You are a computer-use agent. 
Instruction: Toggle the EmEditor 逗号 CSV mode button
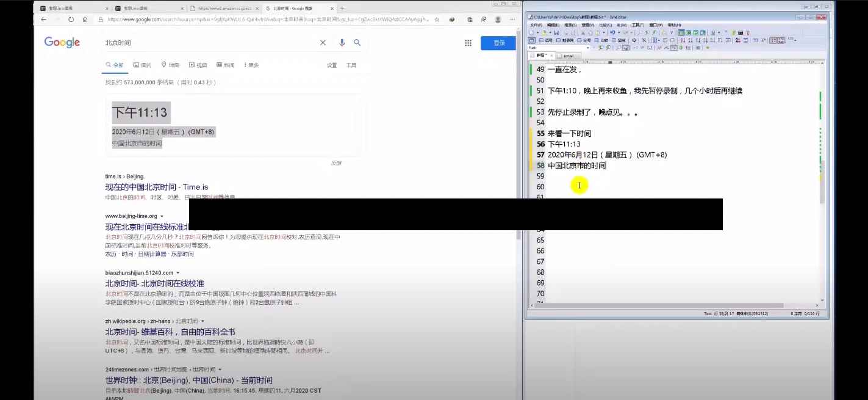(x=545, y=40)
